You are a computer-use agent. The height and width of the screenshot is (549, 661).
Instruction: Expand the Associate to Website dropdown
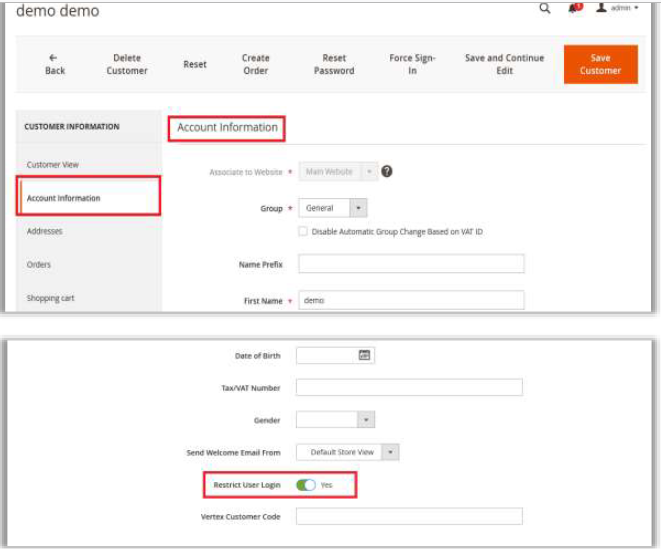338,172
